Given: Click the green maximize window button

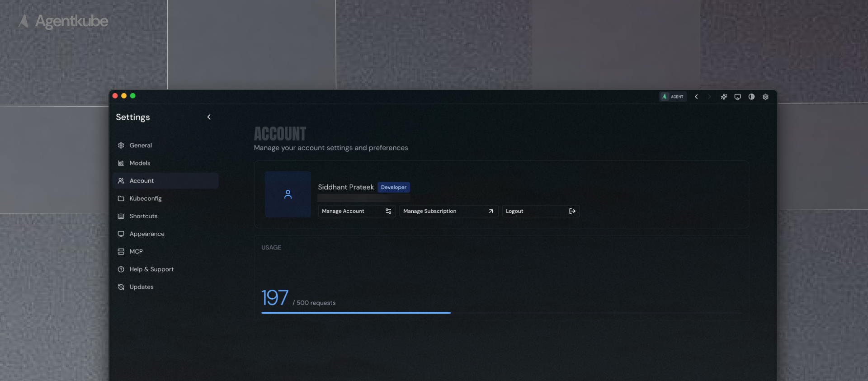Looking at the screenshot, I should click(132, 96).
